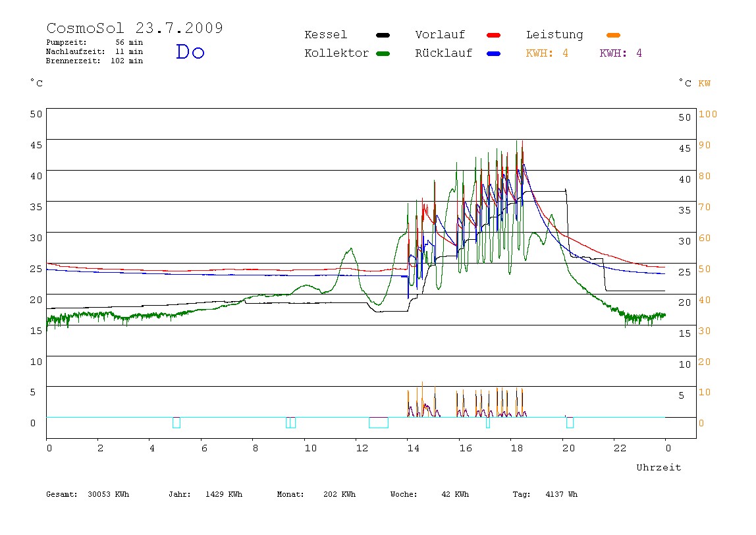Viewport: 756px width, 535px height.
Task: Click the wide cyan marker near hour 13
Action: (x=379, y=422)
